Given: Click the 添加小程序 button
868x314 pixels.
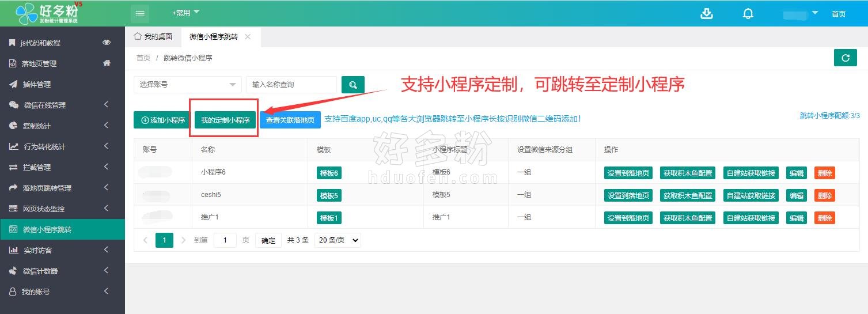Looking at the screenshot, I should pyautogui.click(x=162, y=120).
